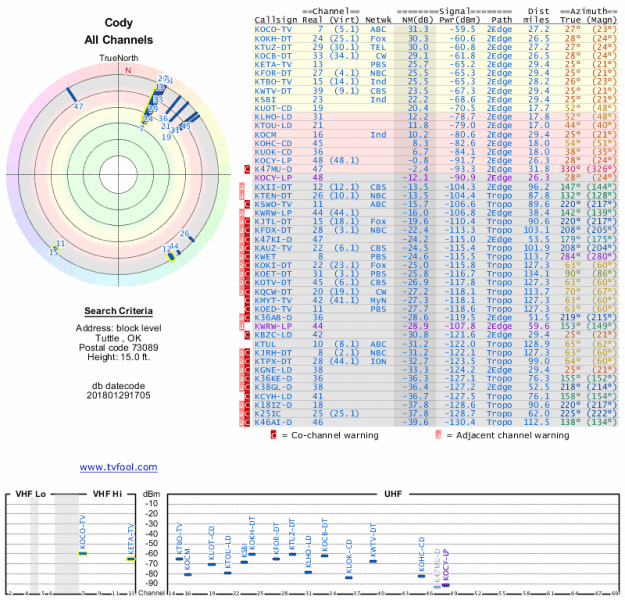Select the KGNE-LD callsign
The image size is (625, 600).
tap(273, 370)
